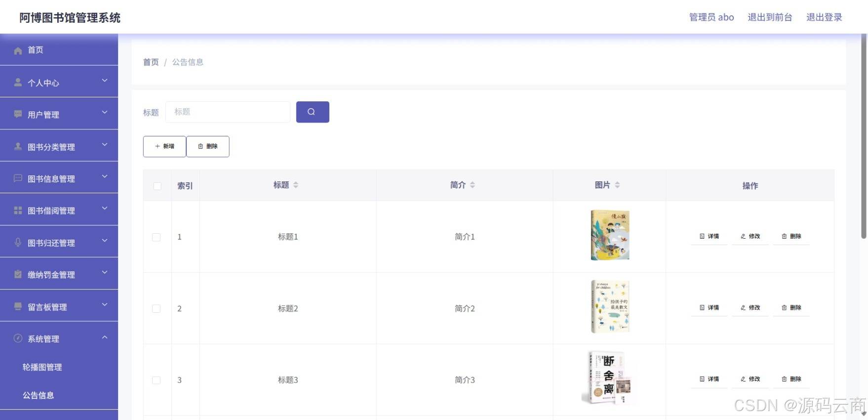Image resolution: width=868 pixels, height=420 pixels.
Task: Sort the 图片 column using sort arrows
Action: [x=617, y=185]
